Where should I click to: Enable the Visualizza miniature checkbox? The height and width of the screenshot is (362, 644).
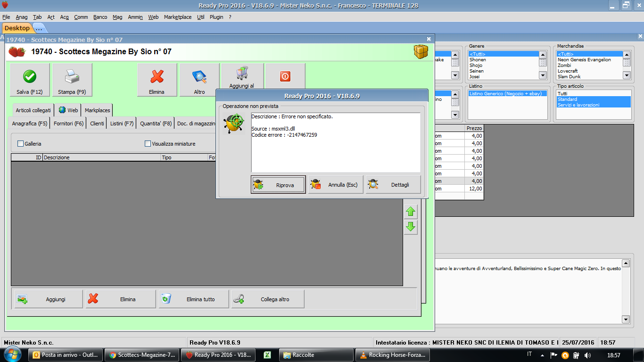pos(148,144)
